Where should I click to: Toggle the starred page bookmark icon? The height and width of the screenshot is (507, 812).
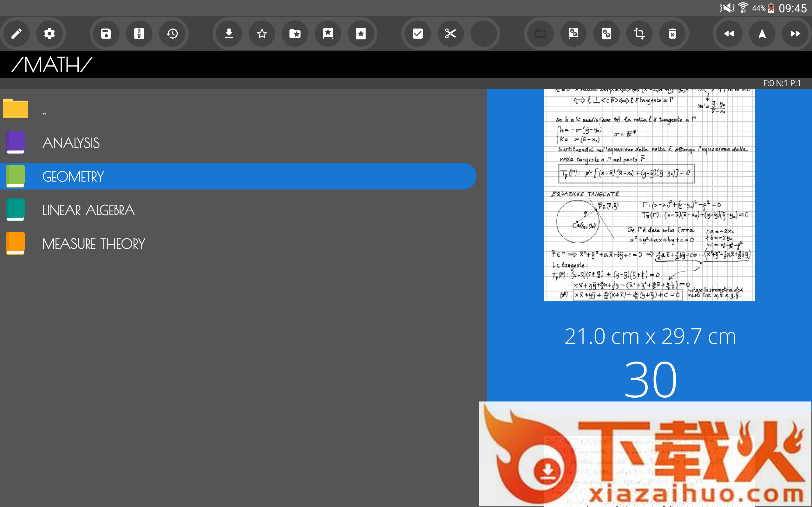pos(361,34)
